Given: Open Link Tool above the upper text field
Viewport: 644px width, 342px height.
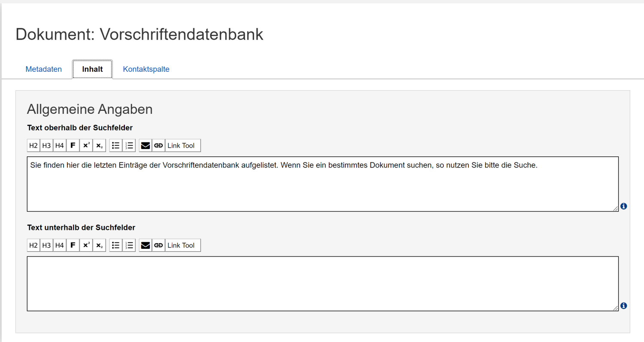Looking at the screenshot, I should tap(182, 145).
